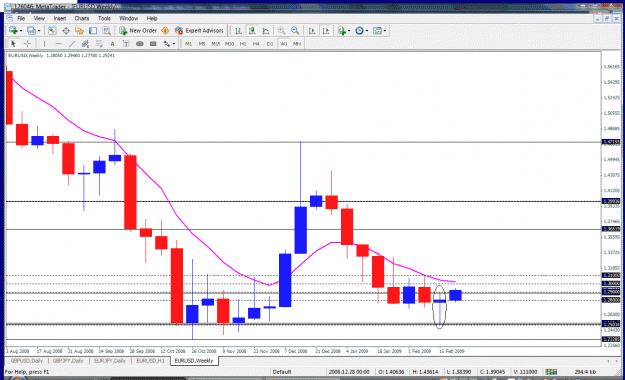
Task: Switch to MN monthly timeframe
Action: (297, 44)
